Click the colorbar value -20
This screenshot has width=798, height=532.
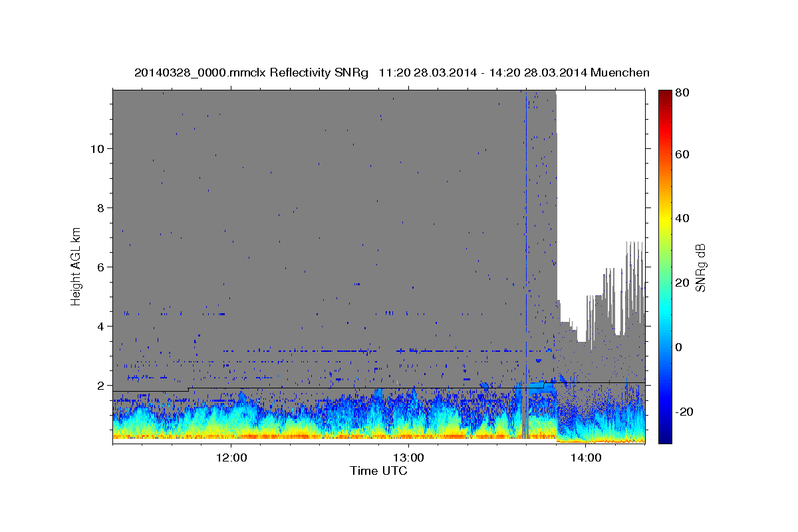pos(684,412)
